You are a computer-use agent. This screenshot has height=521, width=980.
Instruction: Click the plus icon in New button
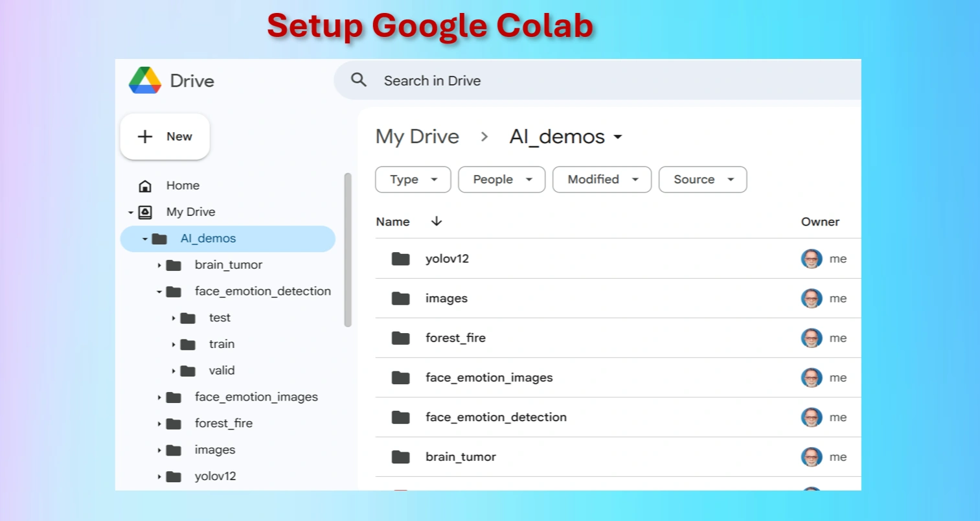tap(145, 137)
